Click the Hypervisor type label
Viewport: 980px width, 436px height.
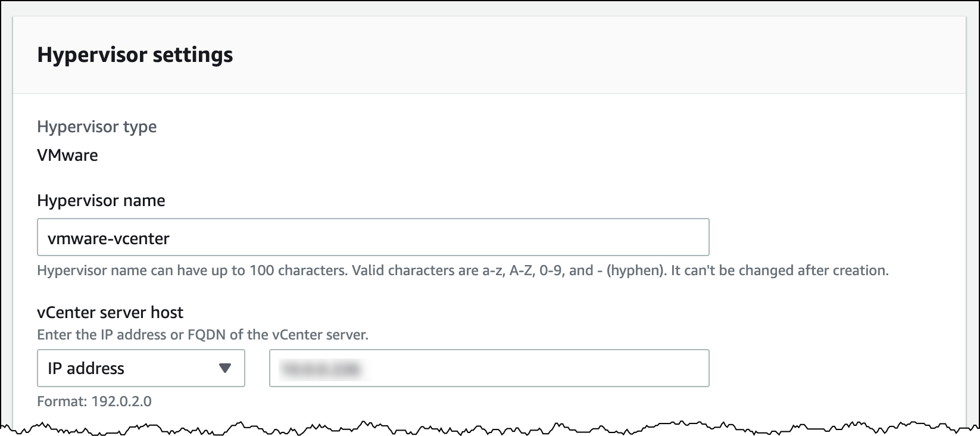pyautogui.click(x=97, y=127)
